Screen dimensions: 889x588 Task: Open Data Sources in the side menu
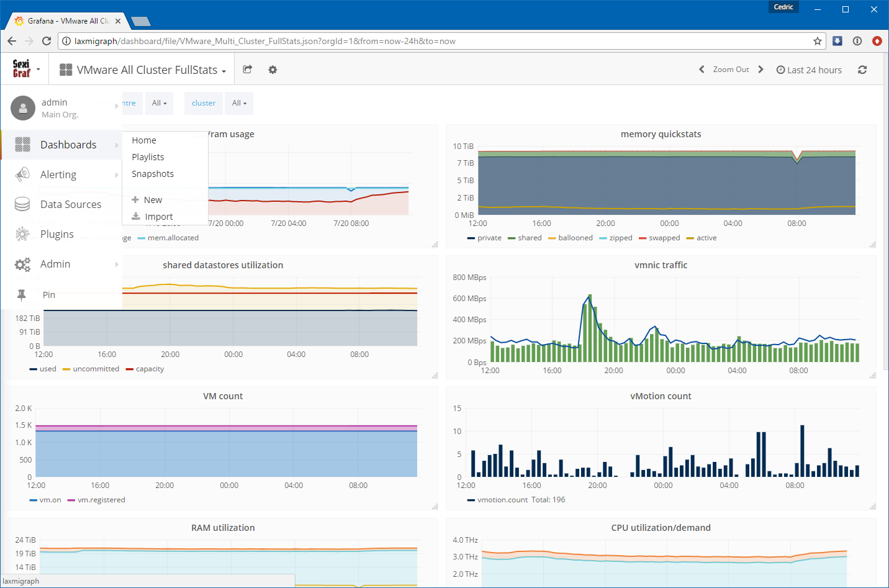(x=70, y=204)
